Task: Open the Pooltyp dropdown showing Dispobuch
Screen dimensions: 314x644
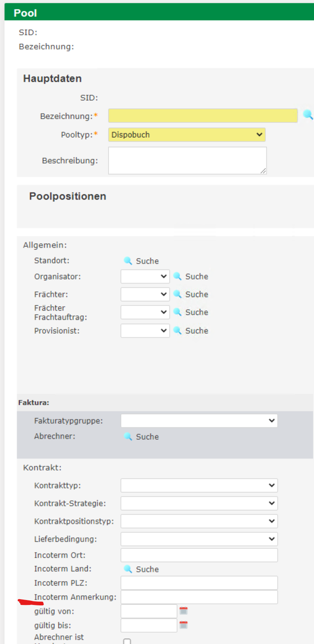Action: pyautogui.click(x=187, y=134)
